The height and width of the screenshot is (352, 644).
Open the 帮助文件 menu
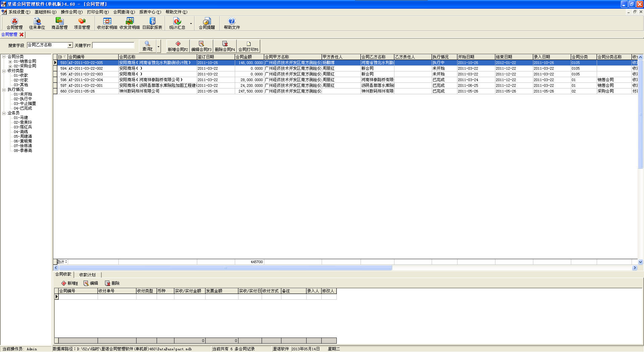(x=176, y=12)
